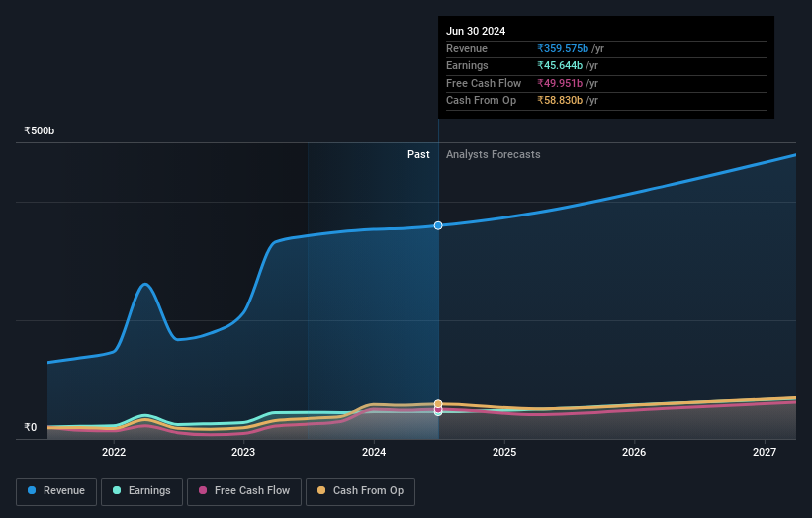Click the Past section label
This screenshot has width=812, height=518.
(418, 154)
